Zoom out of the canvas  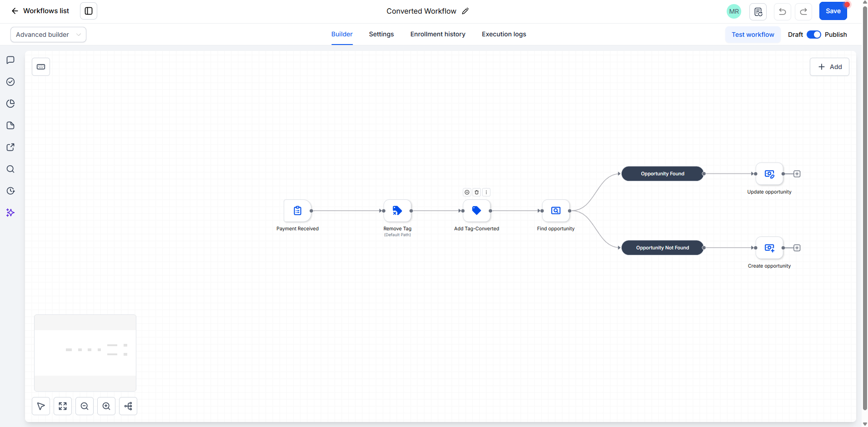(85, 406)
